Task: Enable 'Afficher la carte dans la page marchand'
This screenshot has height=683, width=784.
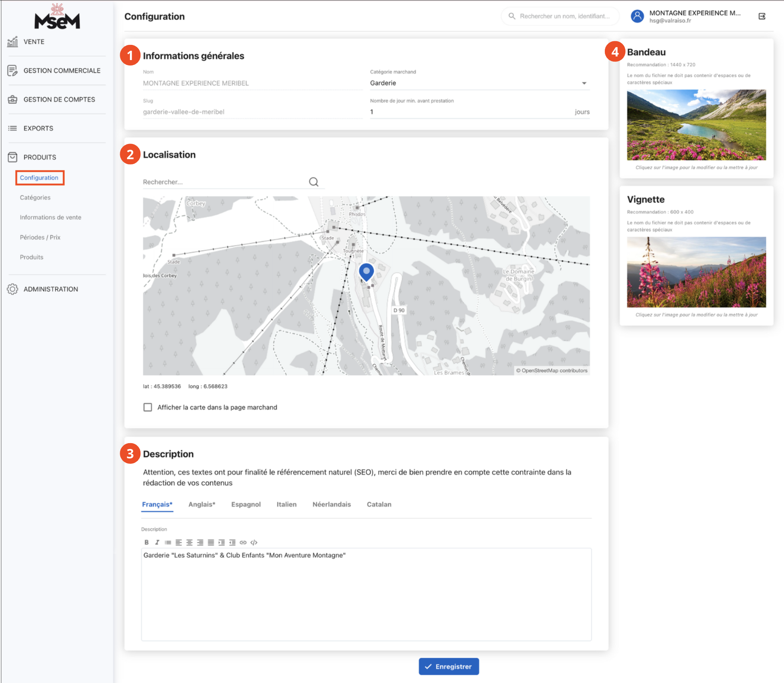Action: [148, 407]
